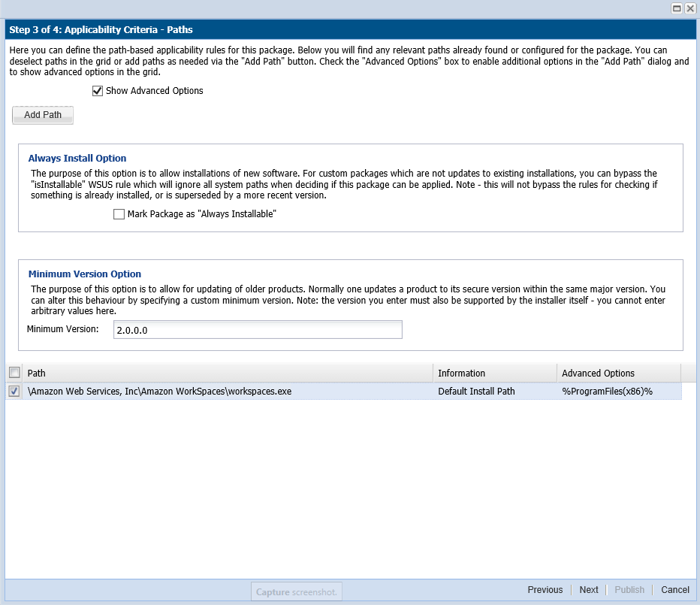Toggle the select-all checkbox in grid header
The image size is (700, 605).
pos(14,373)
